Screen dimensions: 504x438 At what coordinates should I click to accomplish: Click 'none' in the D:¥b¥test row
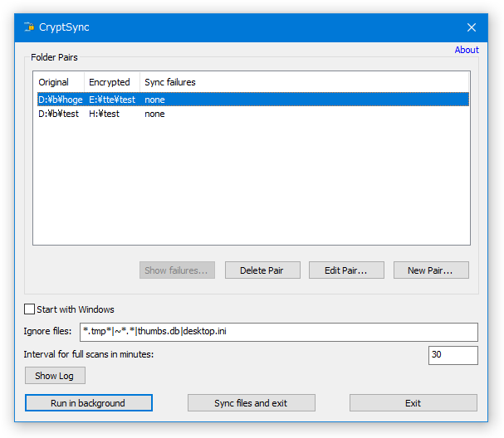click(x=154, y=114)
